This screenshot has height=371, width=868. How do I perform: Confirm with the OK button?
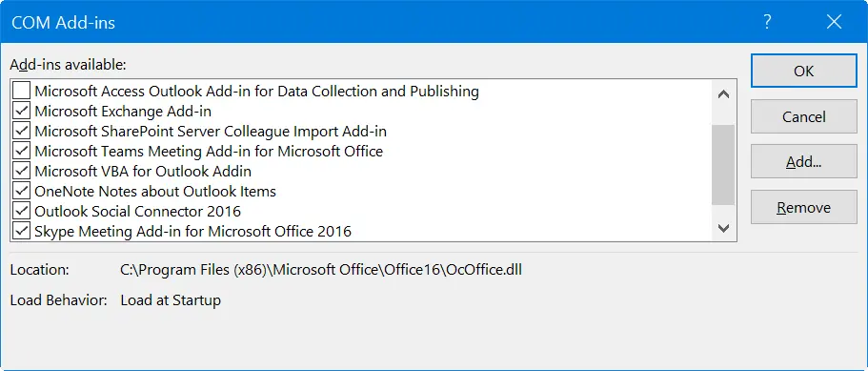804,71
